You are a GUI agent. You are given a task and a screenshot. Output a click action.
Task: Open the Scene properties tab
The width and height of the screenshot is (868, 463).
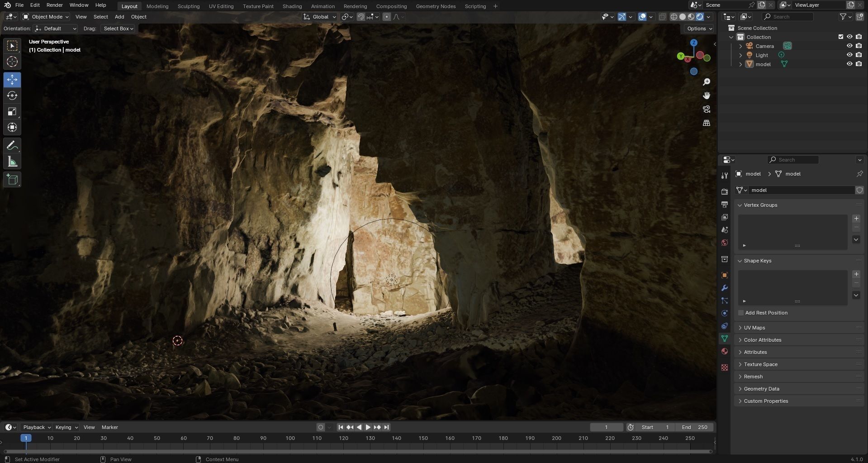click(x=725, y=230)
